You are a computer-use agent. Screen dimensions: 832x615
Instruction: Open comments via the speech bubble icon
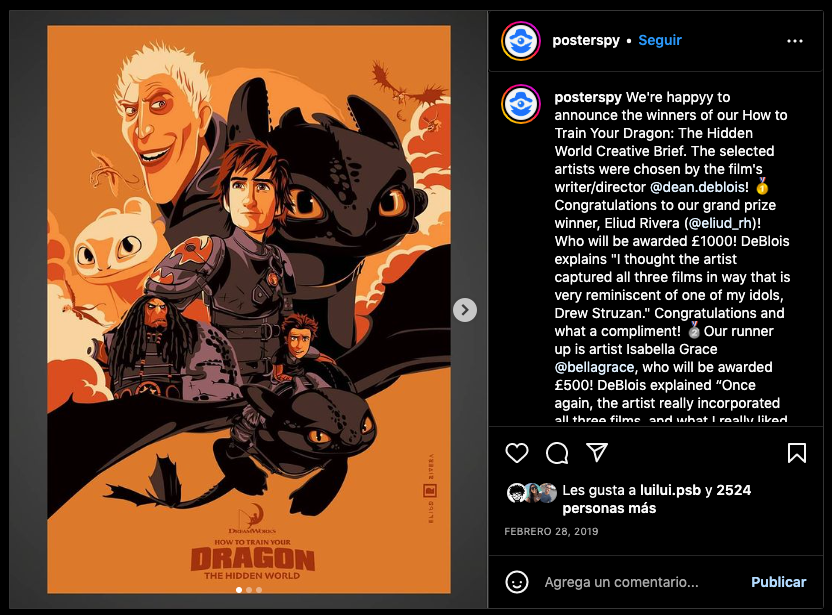[x=557, y=453]
